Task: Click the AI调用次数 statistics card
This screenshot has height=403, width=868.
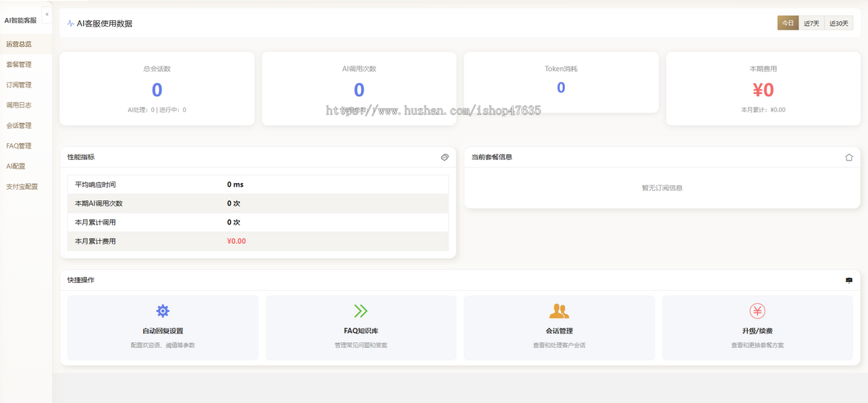Action: click(359, 88)
